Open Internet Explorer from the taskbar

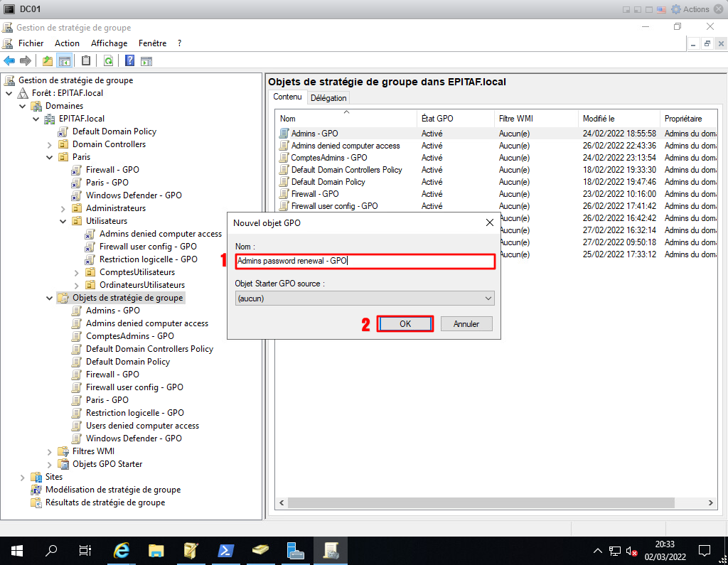click(x=122, y=550)
